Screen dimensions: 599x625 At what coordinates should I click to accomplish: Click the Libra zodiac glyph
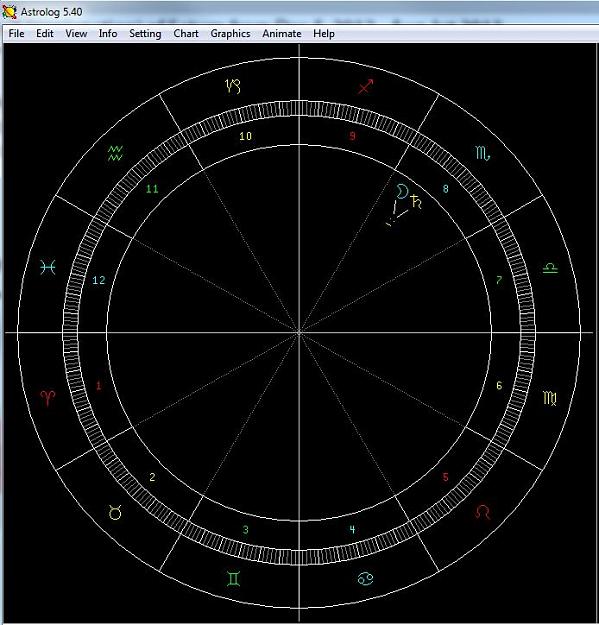[550, 268]
